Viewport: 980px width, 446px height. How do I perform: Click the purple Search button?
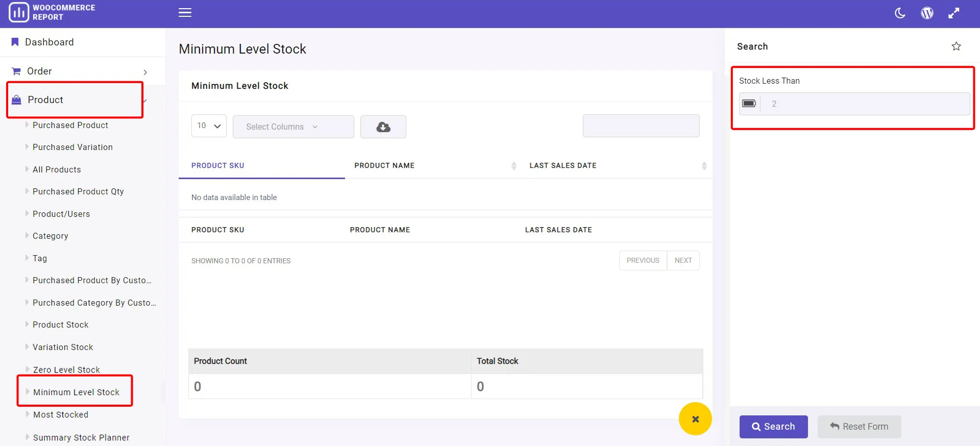[773, 427]
